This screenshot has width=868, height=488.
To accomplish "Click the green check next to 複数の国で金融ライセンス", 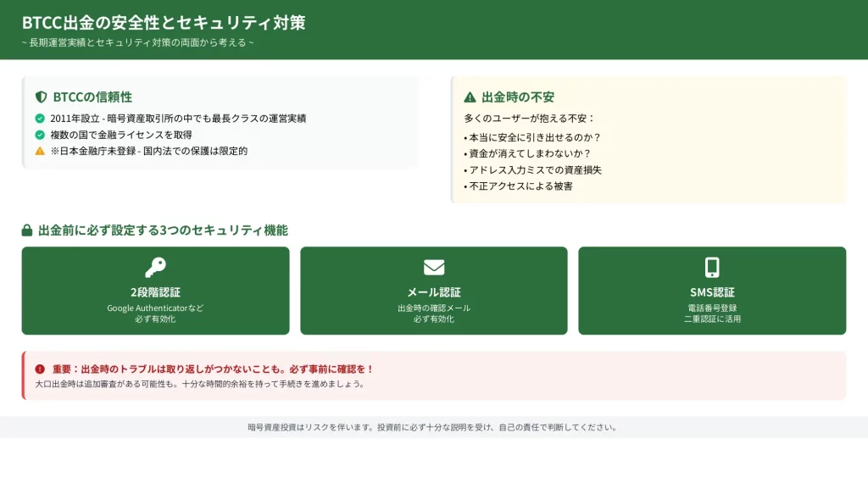I will 40,135.
